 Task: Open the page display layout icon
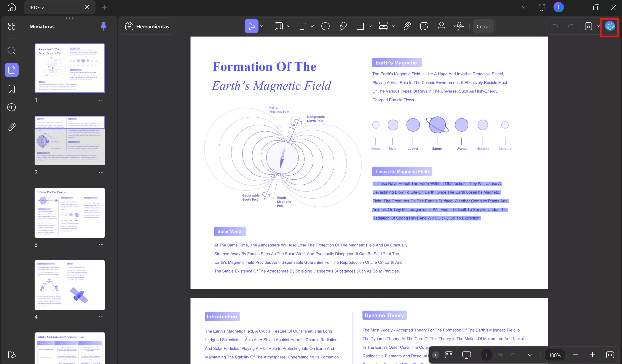pyautogui.click(x=449, y=355)
